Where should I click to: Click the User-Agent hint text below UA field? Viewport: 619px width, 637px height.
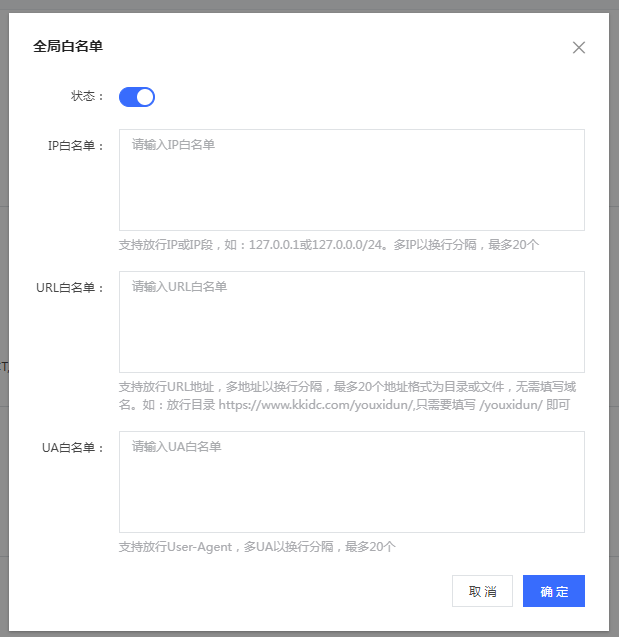257,547
